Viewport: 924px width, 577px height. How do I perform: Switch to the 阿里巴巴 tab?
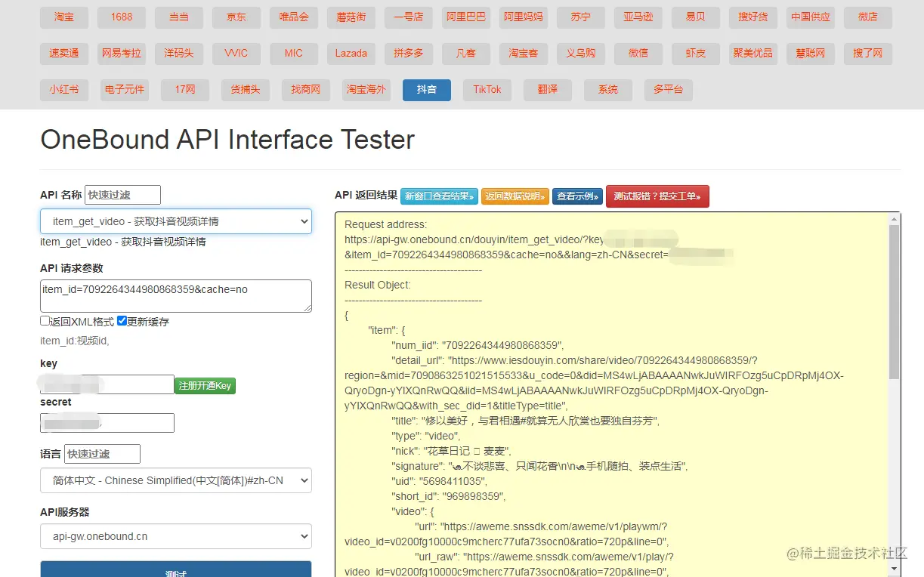click(x=466, y=17)
